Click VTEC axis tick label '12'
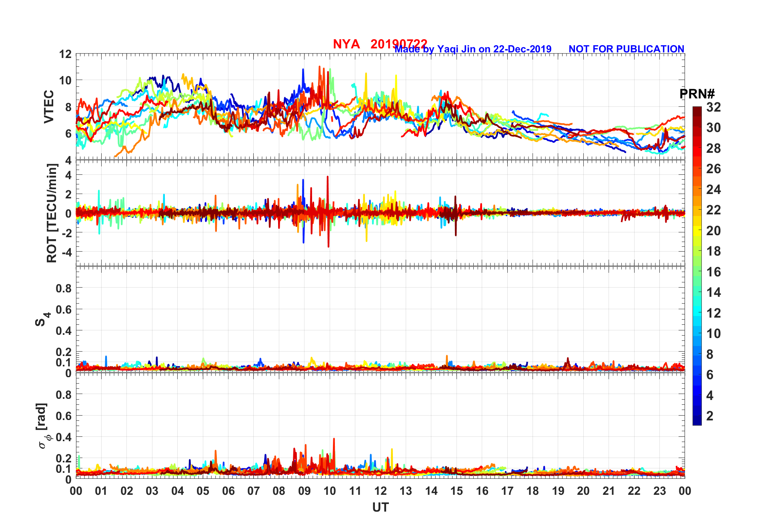Image resolution: width=761 pixels, height=532 pixels. coord(65,54)
